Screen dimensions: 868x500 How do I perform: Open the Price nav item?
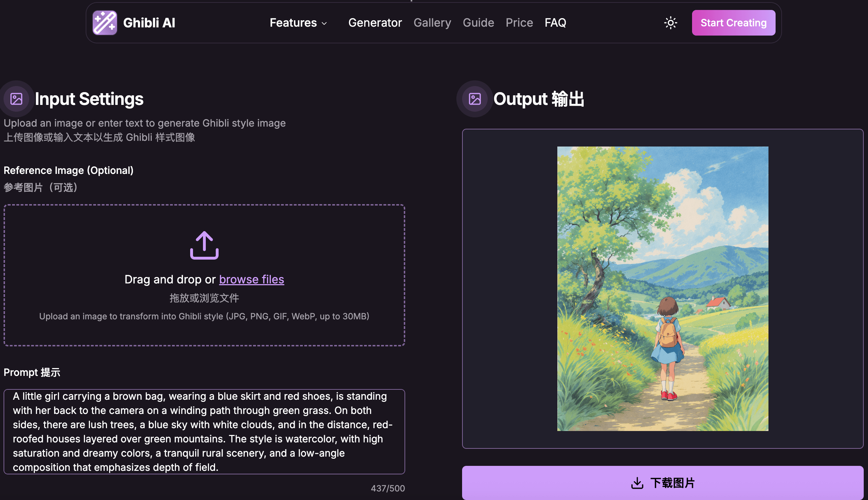coord(519,23)
